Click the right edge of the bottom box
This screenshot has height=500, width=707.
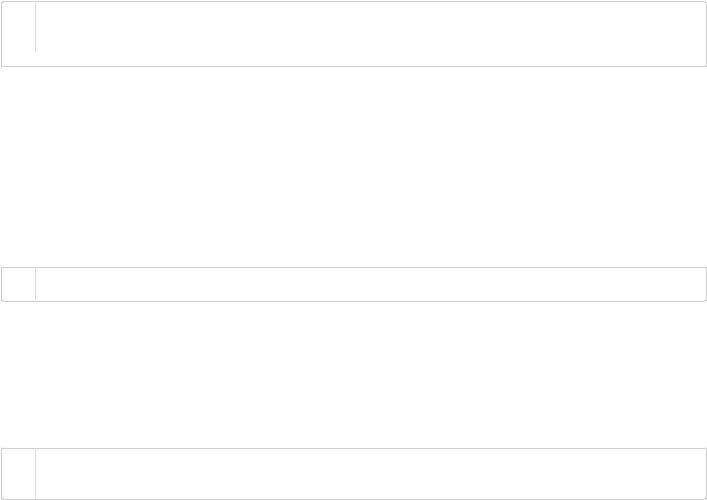point(706,474)
